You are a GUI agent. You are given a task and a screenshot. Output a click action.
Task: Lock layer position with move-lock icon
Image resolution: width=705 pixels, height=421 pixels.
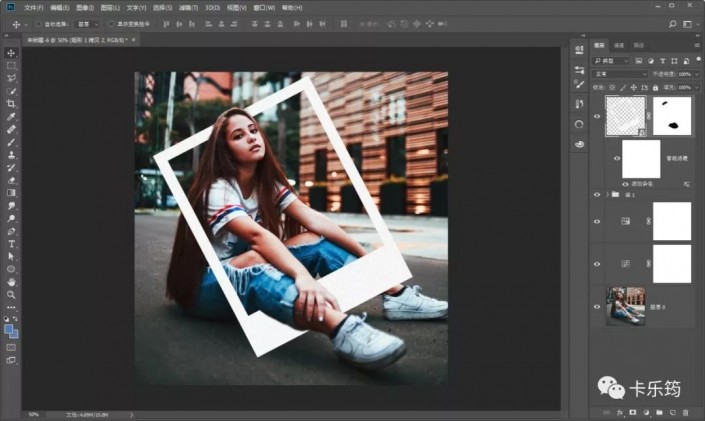[634, 87]
